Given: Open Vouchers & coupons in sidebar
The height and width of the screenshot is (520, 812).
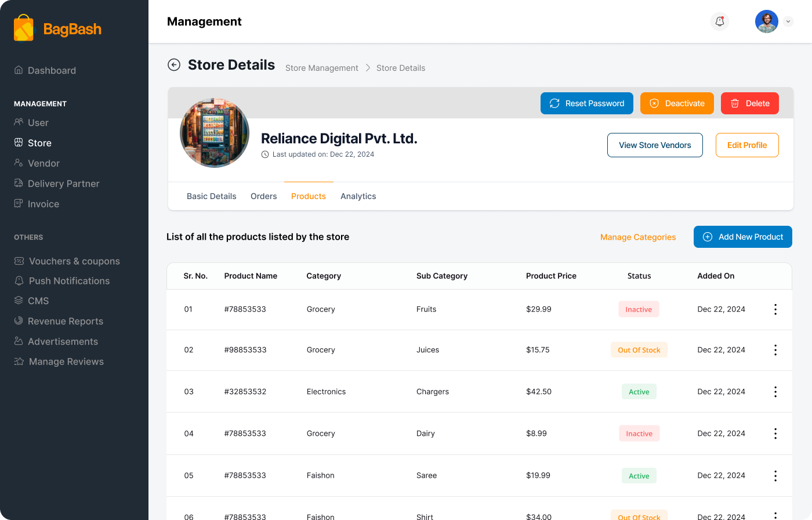Looking at the screenshot, I should [x=74, y=261].
